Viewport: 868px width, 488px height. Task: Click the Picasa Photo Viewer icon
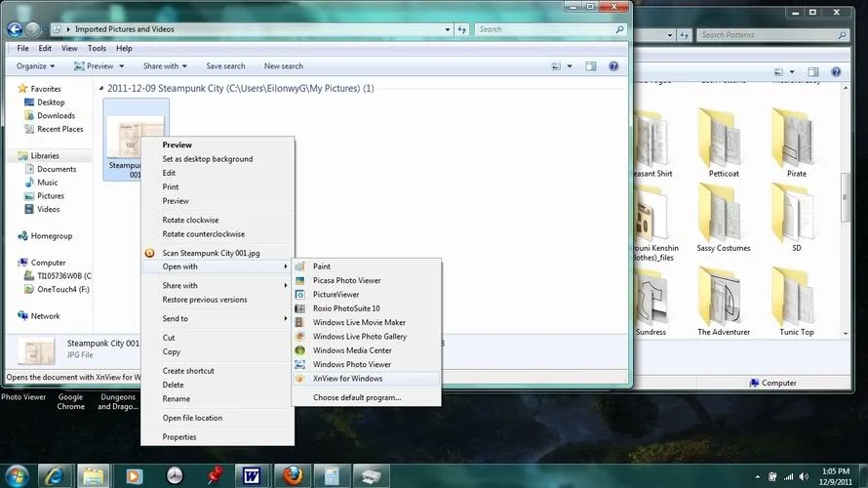click(299, 280)
